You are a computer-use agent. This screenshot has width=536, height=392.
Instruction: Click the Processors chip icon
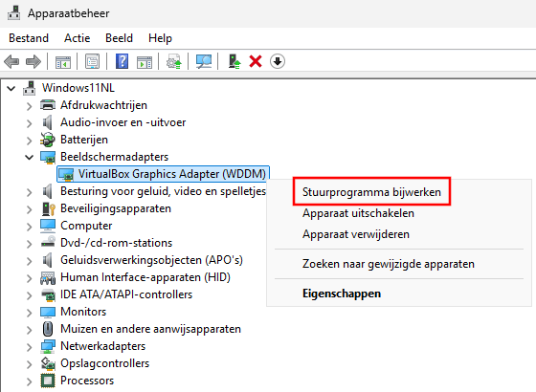48,381
